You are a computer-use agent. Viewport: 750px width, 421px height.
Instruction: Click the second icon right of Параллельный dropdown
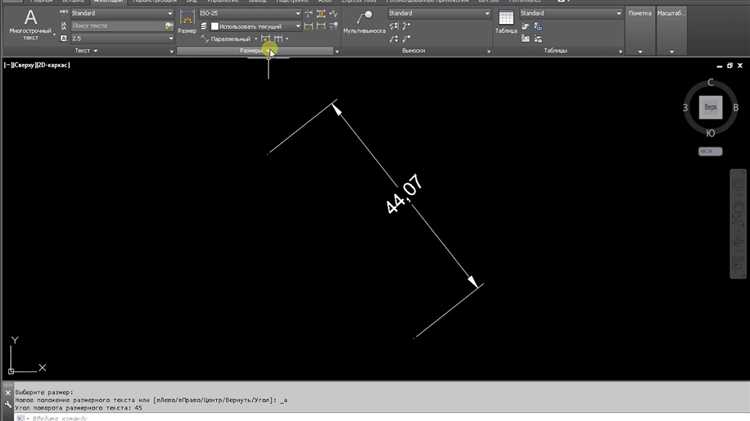pyautogui.click(x=278, y=39)
